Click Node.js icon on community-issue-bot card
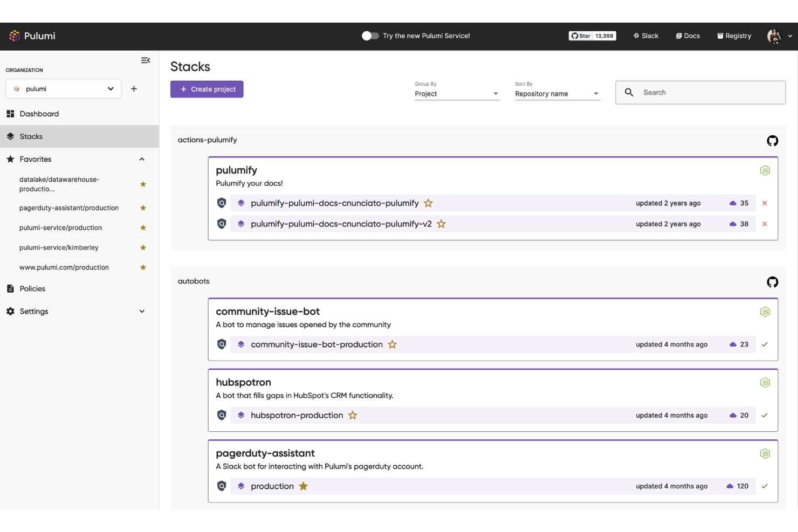 765,312
